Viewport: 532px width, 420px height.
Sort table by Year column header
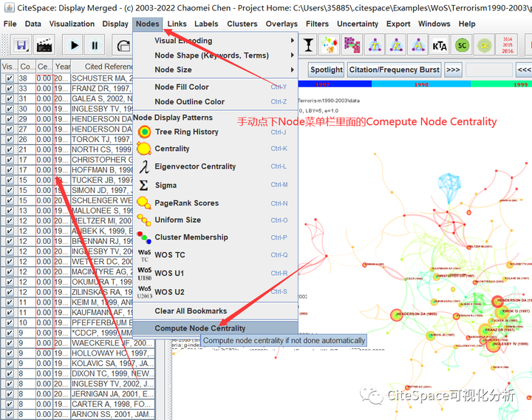62,67
